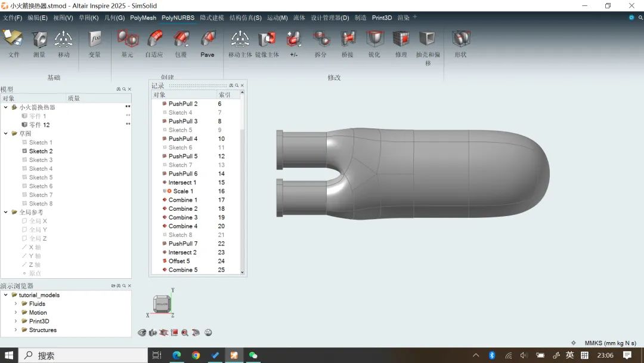Screen dimensions: 644x363
Task: Open the PolyMesh ribbon tab
Action: point(143,18)
